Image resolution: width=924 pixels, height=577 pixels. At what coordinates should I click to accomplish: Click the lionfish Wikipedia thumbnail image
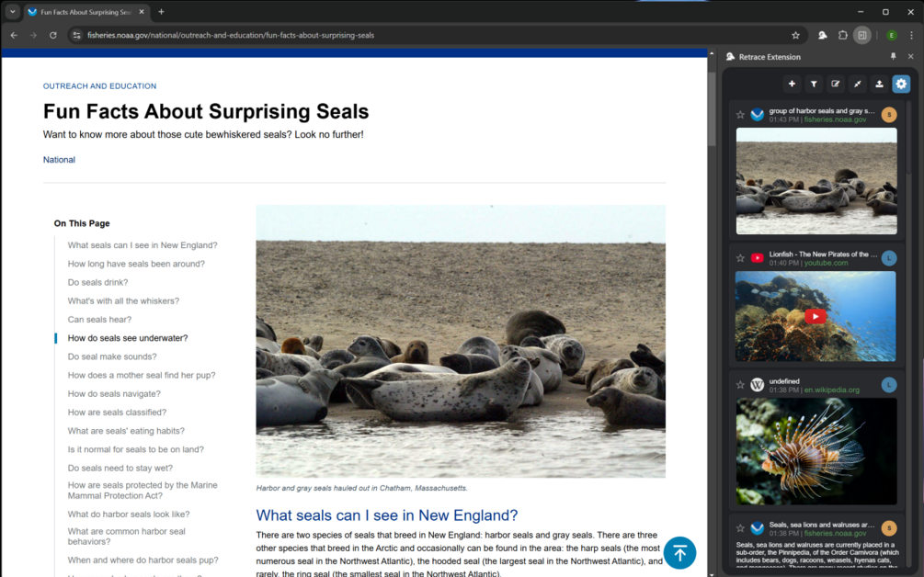pyautogui.click(x=816, y=452)
